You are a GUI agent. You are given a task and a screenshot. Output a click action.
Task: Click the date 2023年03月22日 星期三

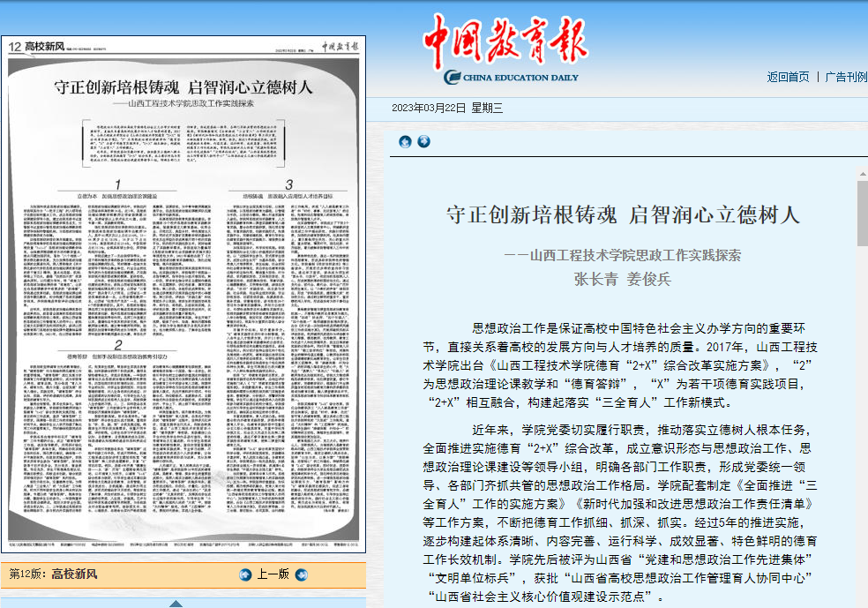[447, 109]
